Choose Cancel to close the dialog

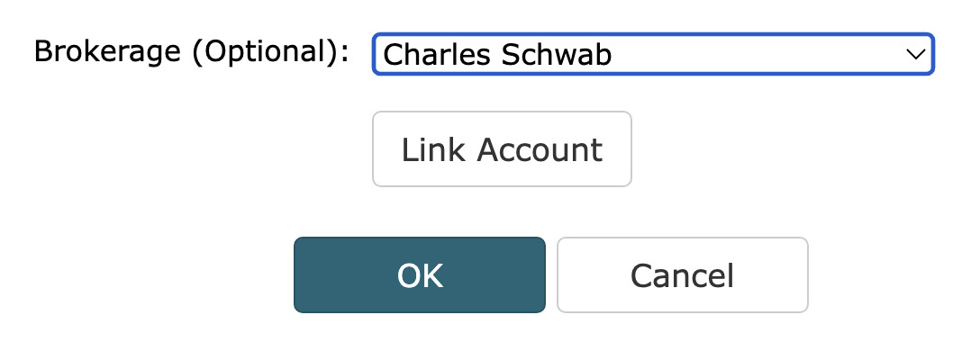click(682, 275)
